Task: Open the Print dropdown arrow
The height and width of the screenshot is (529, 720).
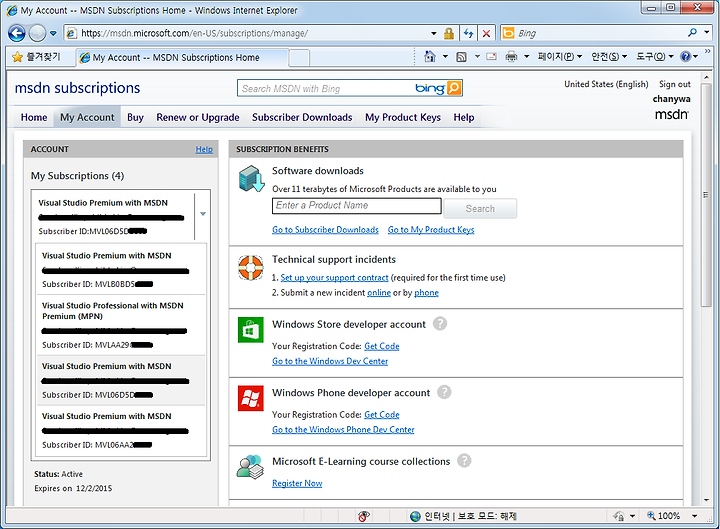Action: pyautogui.click(x=526, y=56)
